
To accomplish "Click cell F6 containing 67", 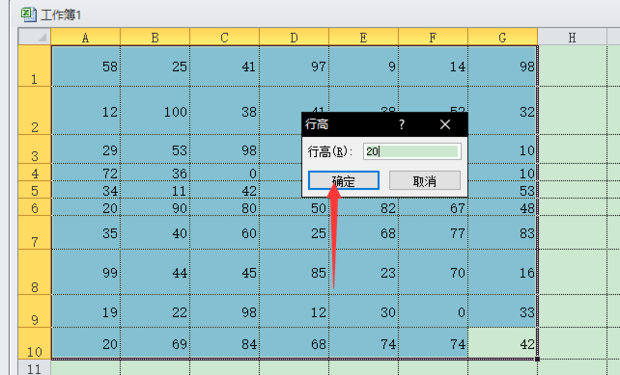I will pyautogui.click(x=433, y=207).
